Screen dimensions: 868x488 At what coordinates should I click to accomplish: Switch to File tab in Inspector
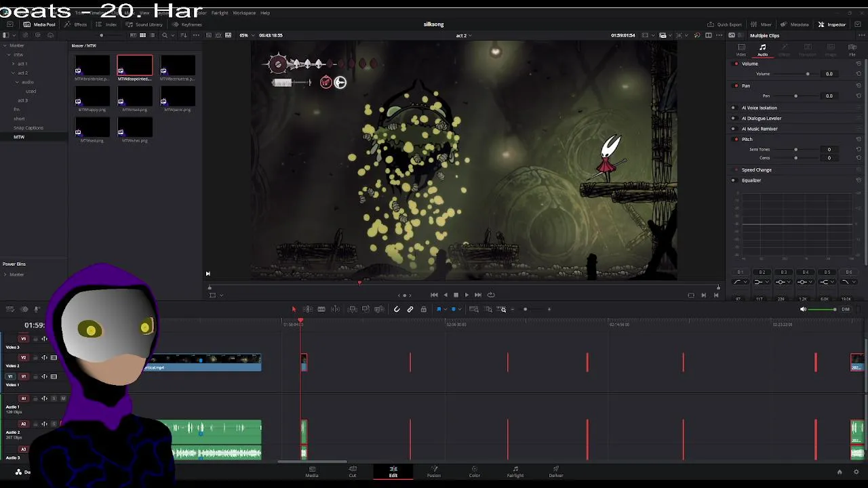[852, 49]
